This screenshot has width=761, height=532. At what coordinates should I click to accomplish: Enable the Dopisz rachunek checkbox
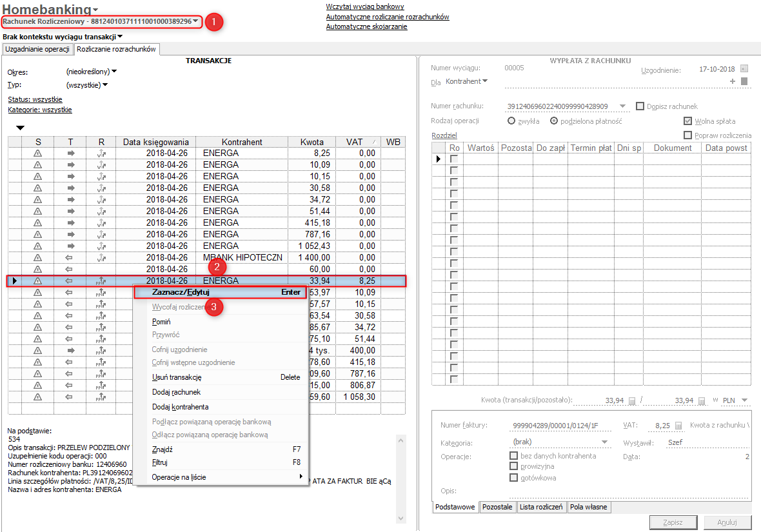point(640,106)
